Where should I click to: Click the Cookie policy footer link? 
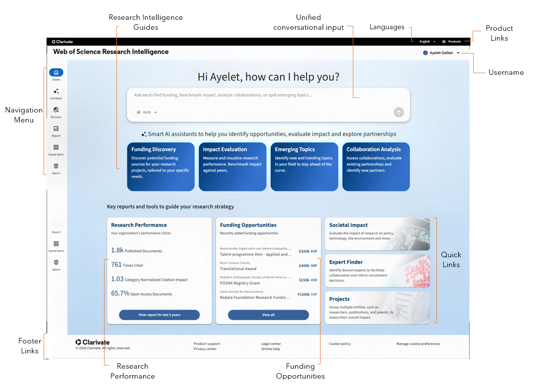[340, 343]
